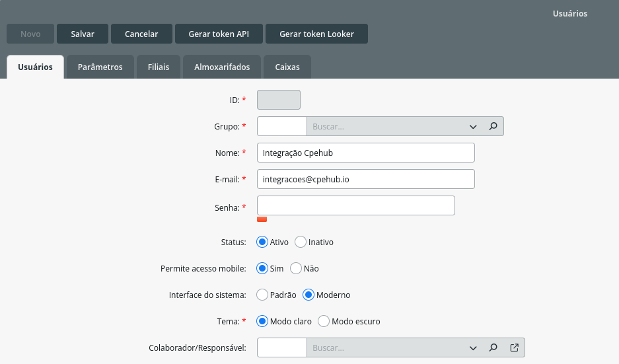Image resolution: width=619 pixels, height=364 pixels.
Task: Select Moderno system interface
Action: [309, 295]
